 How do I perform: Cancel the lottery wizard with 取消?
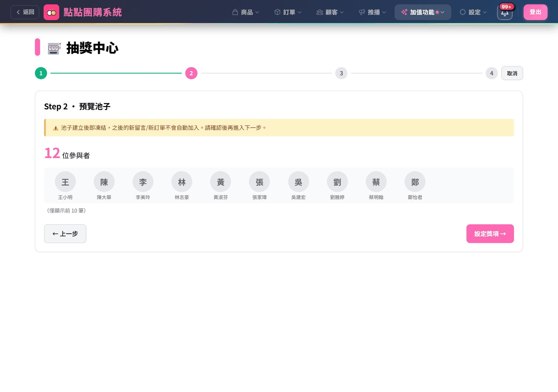point(512,73)
